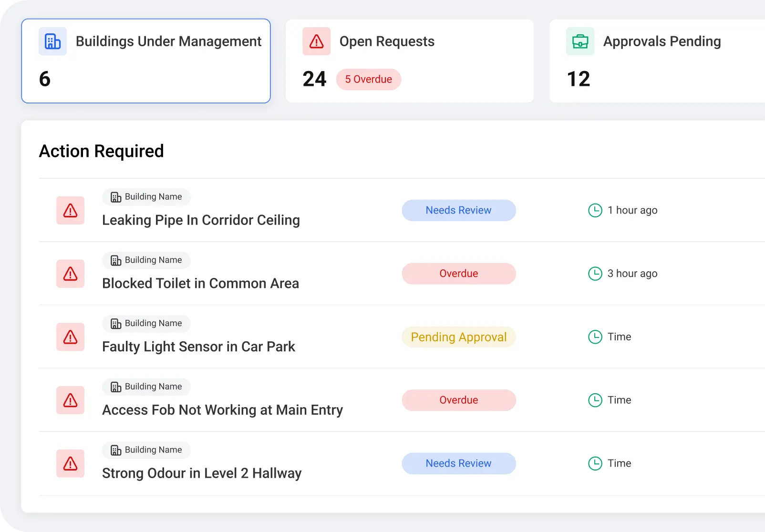Click alert icon next to Faulty Light Sensor
765x532 pixels.
pos(71,337)
